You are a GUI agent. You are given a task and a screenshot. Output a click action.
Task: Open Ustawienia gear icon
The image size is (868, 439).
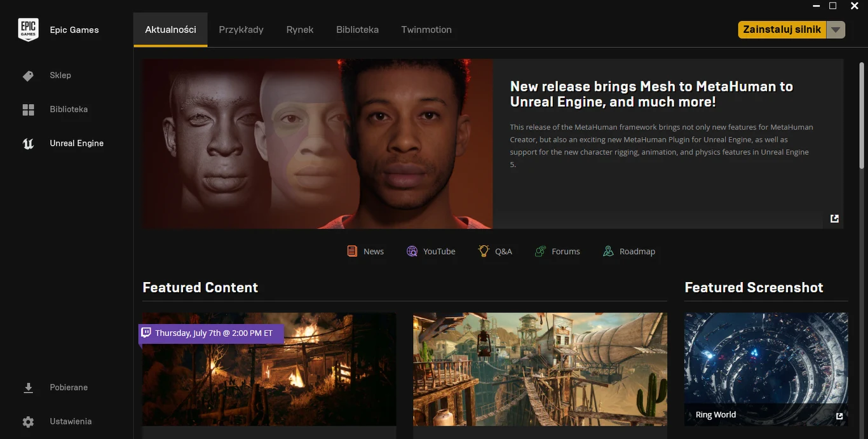pos(28,422)
